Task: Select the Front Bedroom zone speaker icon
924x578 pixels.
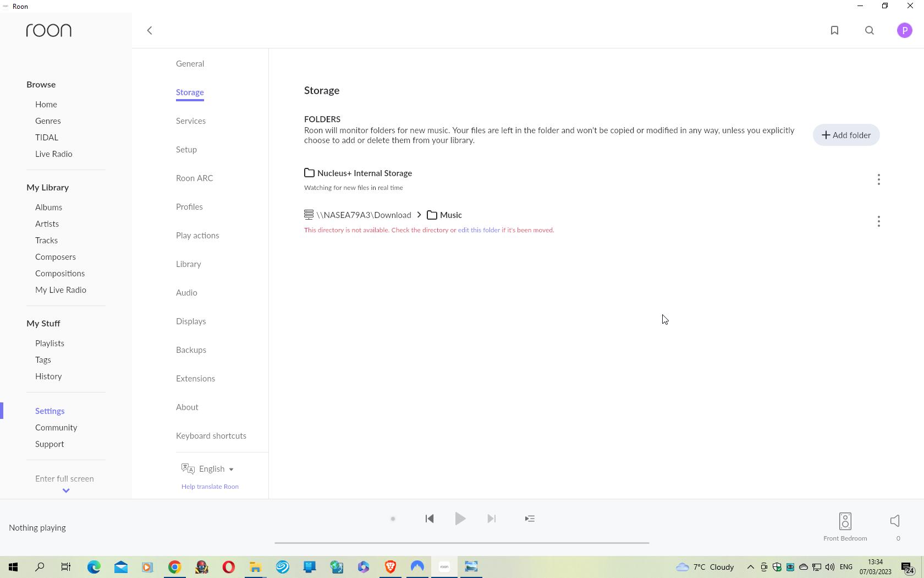Action: point(845,521)
